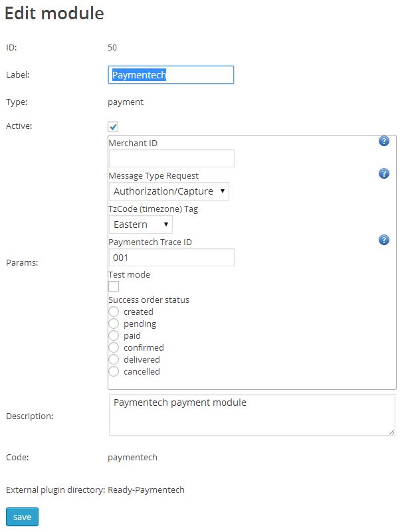Click the 'Edit module' heading
404x532 pixels.
pyautogui.click(x=54, y=13)
